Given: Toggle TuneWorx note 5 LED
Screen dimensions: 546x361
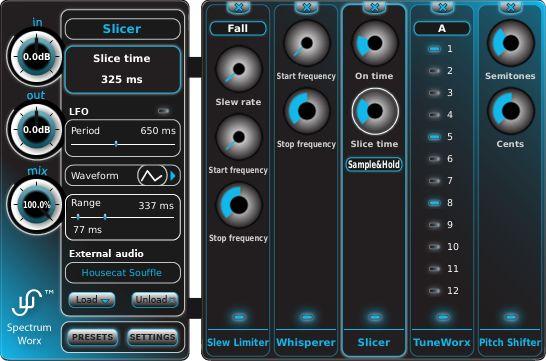Looking at the screenshot, I should [434, 137].
